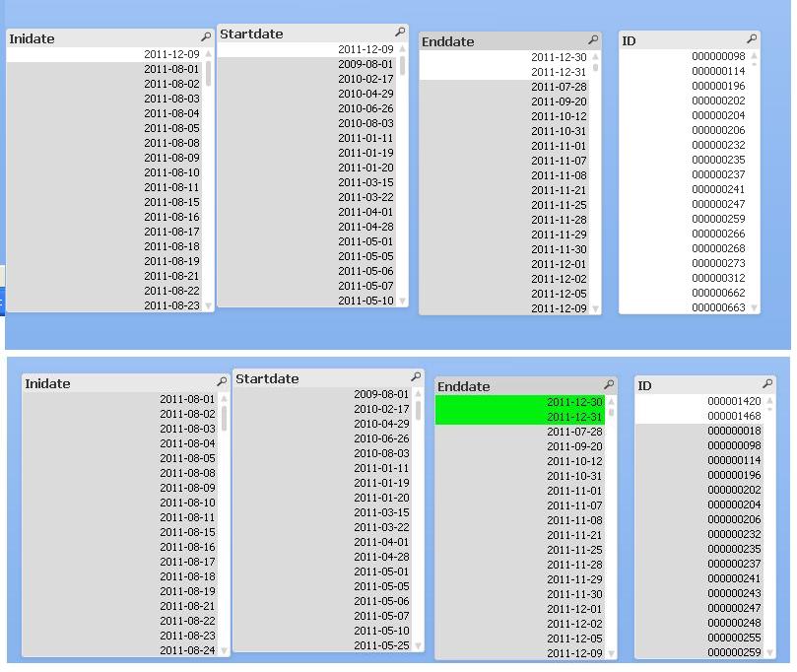Select ID 000000255
The width and height of the screenshot is (797, 672).
[700, 638]
